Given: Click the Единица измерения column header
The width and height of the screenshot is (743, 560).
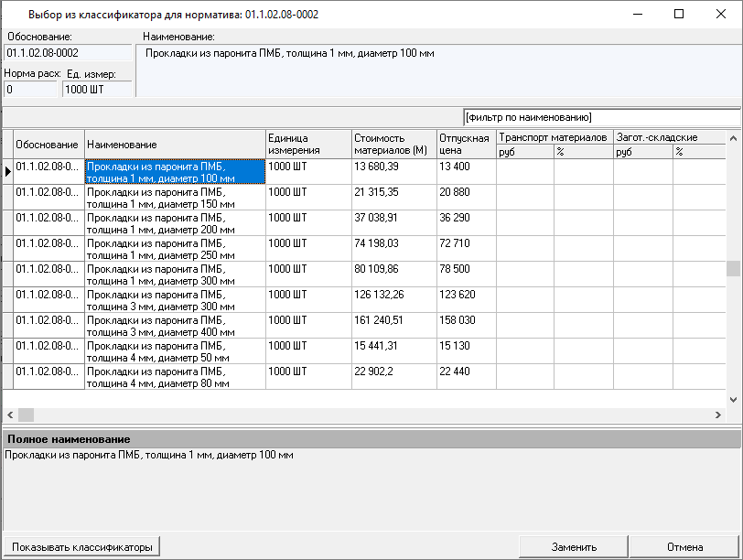Looking at the screenshot, I should (x=307, y=144).
